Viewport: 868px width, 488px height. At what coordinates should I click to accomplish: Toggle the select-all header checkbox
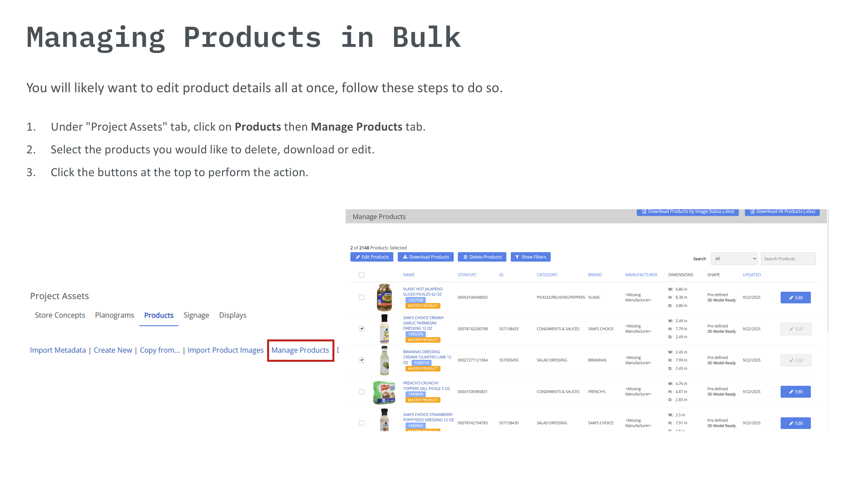pos(362,275)
